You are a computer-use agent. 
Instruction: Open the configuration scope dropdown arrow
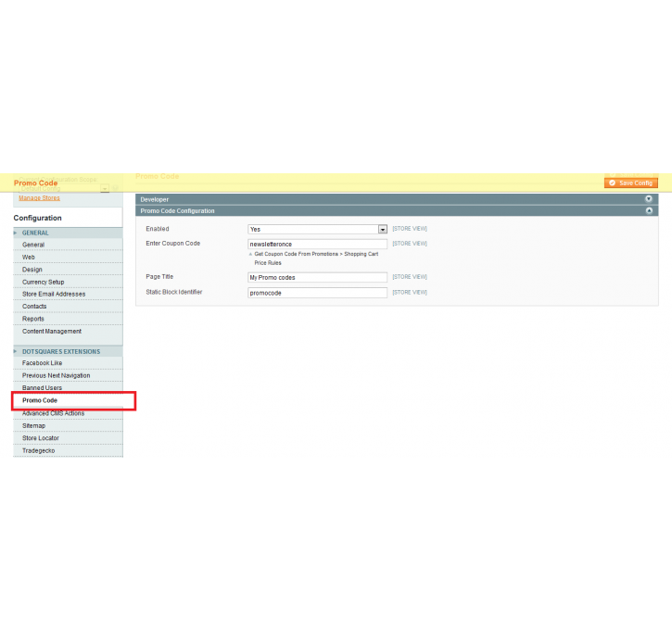point(105,188)
